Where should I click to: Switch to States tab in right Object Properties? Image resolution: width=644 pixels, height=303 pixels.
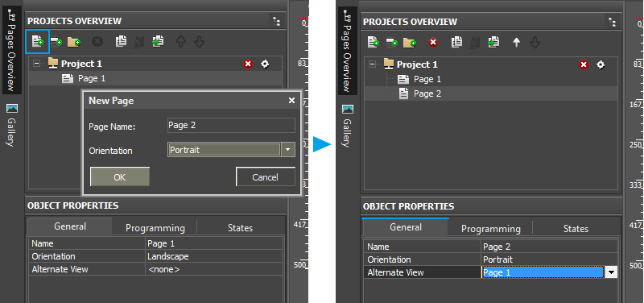tap(576, 229)
